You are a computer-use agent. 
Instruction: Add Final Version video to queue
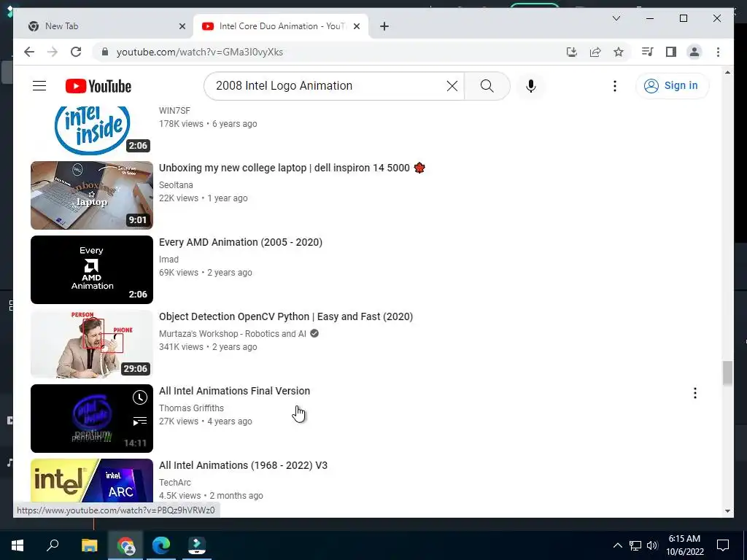pyautogui.click(x=139, y=421)
